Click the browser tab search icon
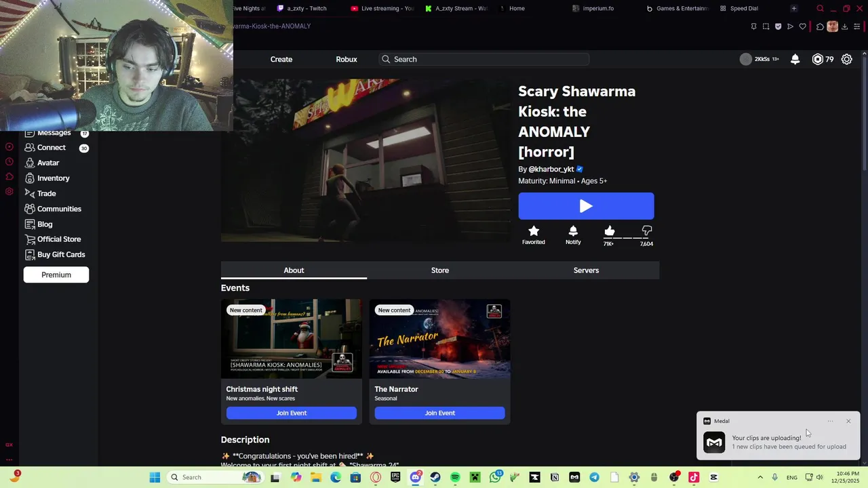The width and height of the screenshot is (868, 488). (820, 8)
